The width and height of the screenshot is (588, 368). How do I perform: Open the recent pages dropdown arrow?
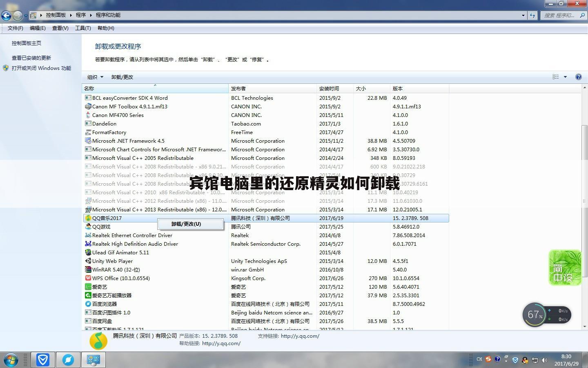[26, 16]
